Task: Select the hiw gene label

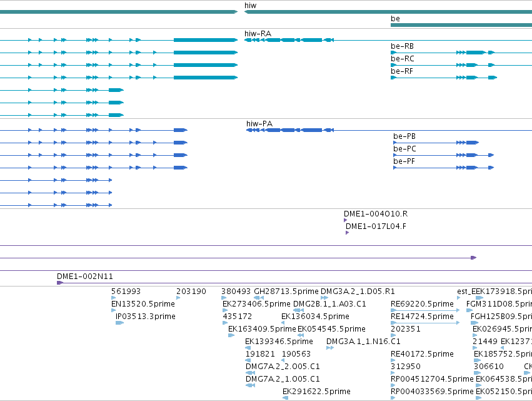Action: (x=251, y=6)
